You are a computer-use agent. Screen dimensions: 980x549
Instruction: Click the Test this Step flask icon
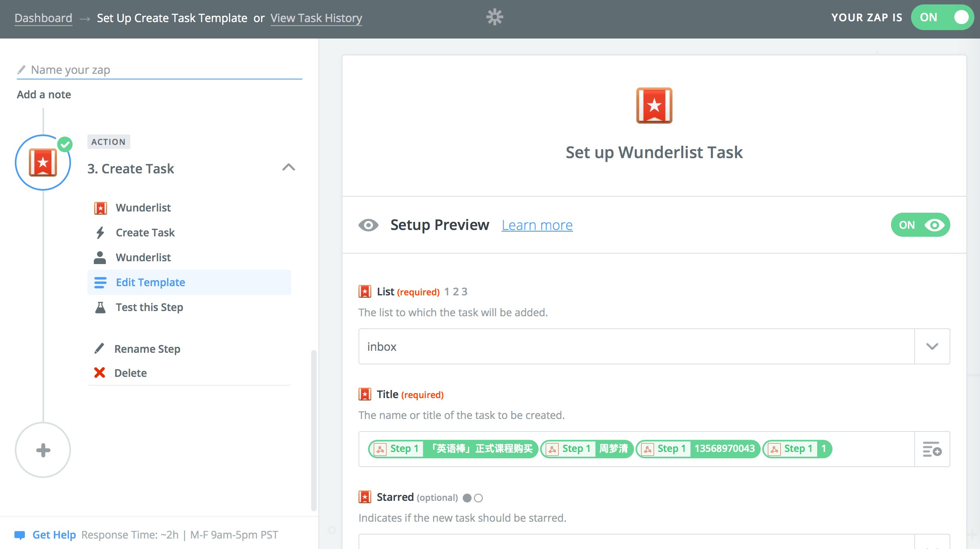click(x=100, y=307)
